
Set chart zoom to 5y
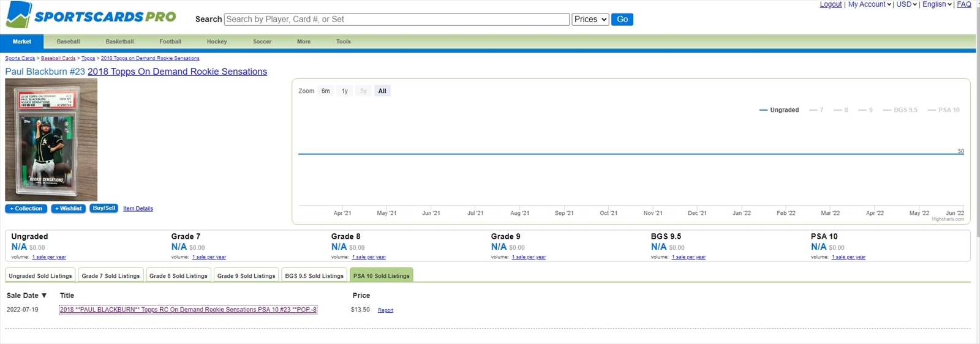click(364, 91)
